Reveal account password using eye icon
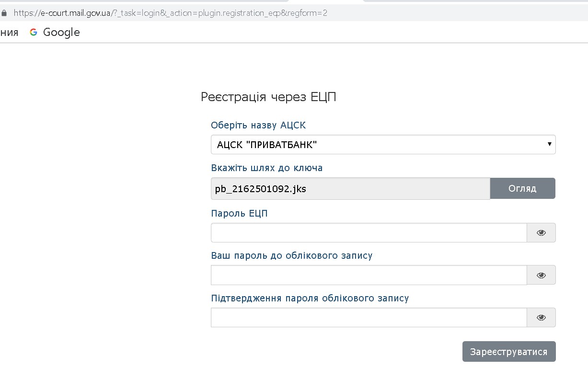The width and height of the screenshot is (588, 368). click(542, 275)
